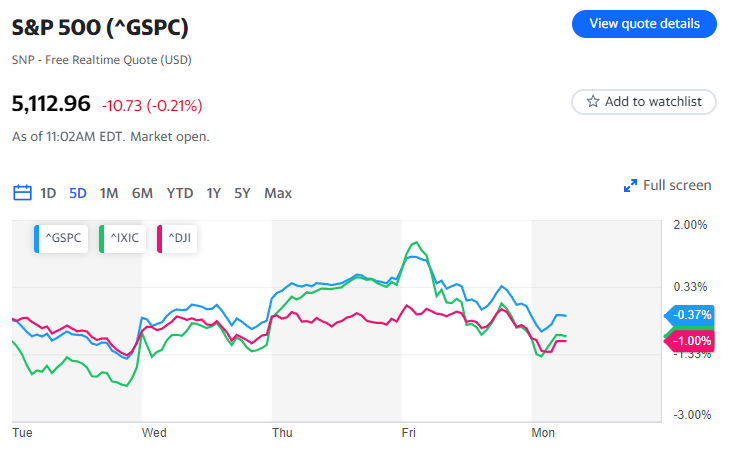Open the Full screen chart link
Screen dimensions: 733x458
(x=677, y=185)
